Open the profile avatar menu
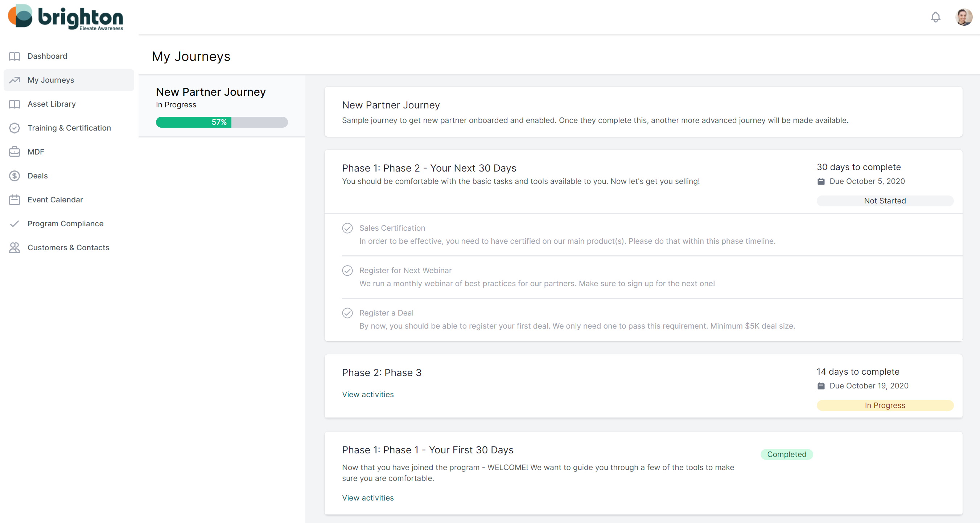The image size is (980, 523). click(x=964, y=17)
